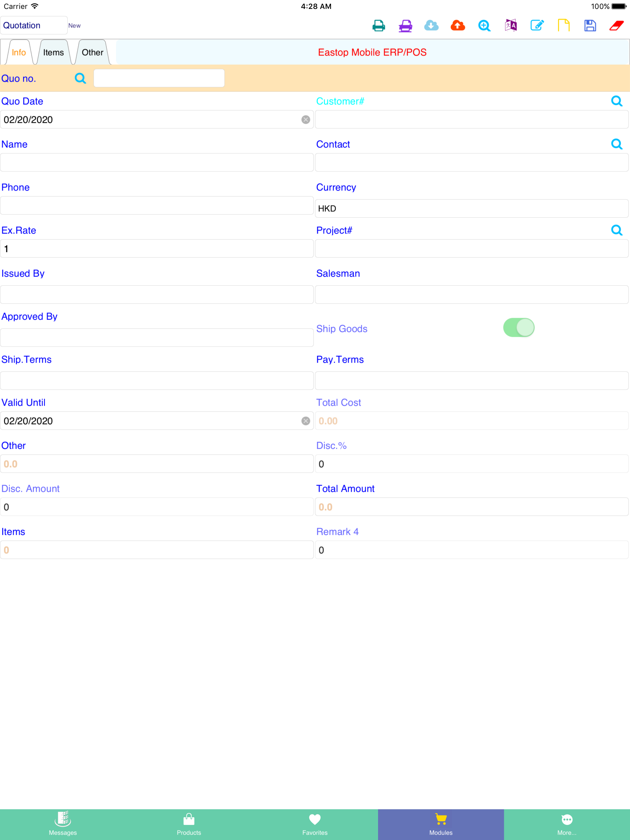Click the teal print icon
The height and width of the screenshot is (840, 630).
(378, 26)
